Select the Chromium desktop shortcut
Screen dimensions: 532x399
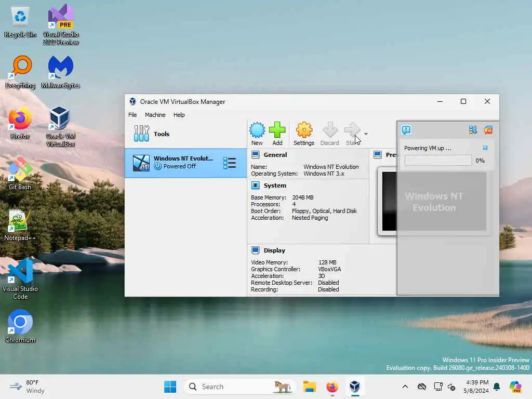tap(20, 326)
